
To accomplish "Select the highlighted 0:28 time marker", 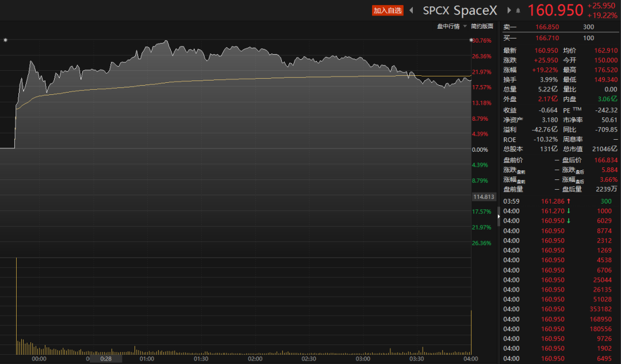I will pyautogui.click(x=106, y=359).
